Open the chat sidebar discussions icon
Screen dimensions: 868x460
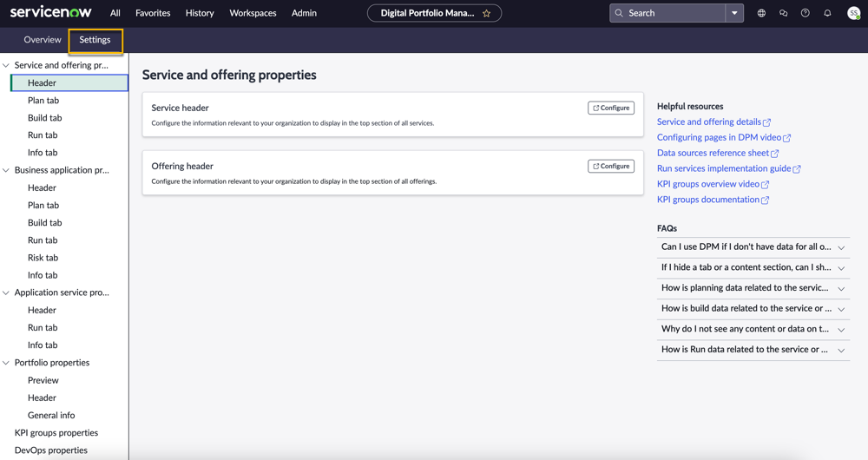(x=783, y=13)
